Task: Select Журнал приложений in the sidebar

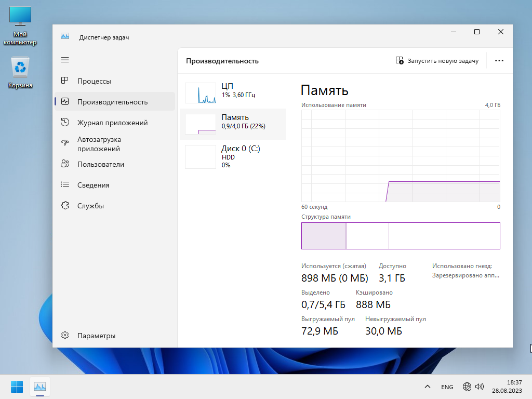Action: [115, 123]
